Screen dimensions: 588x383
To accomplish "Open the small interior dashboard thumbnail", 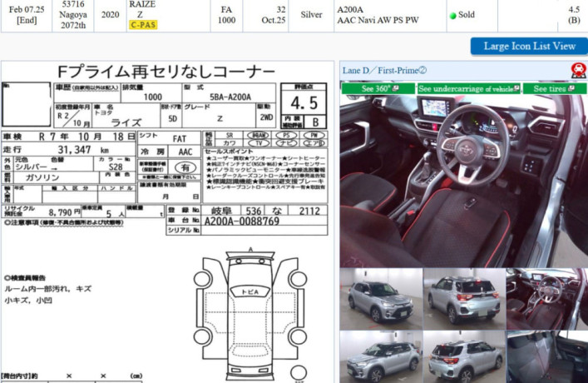I will (x=547, y=299).
